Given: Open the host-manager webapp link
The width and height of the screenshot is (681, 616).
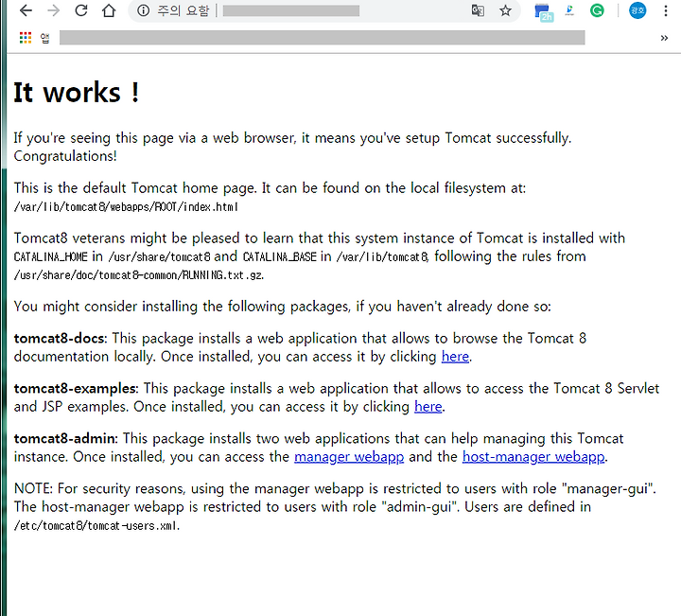Looking at the screenshot, I should coord(533,457).
